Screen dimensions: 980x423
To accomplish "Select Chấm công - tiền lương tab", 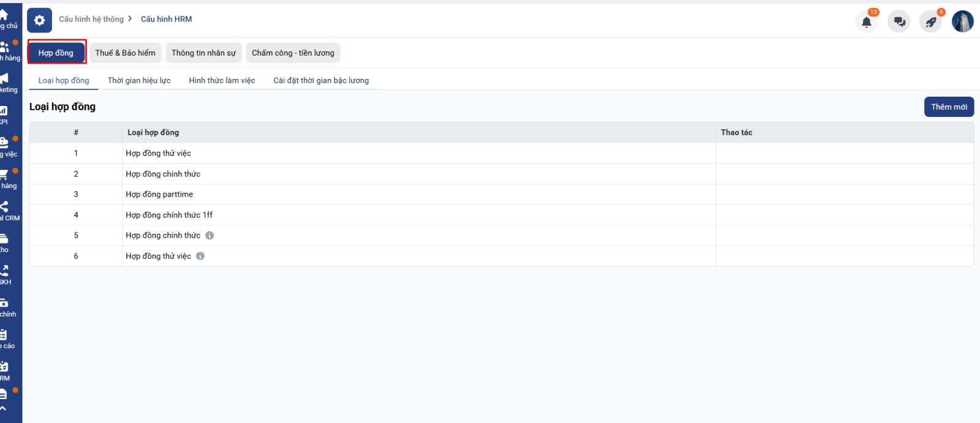I will (x=293, y=53).
